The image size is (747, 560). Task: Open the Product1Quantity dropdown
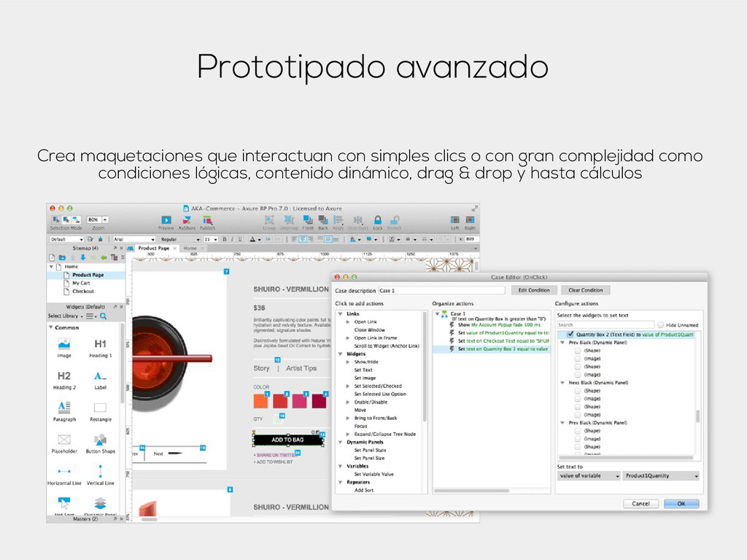tap(661, 475)
